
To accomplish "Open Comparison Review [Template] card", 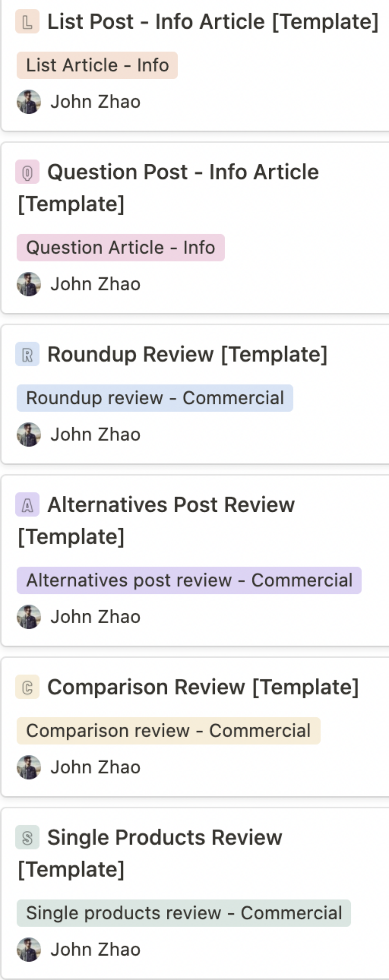I will point(203,687).
